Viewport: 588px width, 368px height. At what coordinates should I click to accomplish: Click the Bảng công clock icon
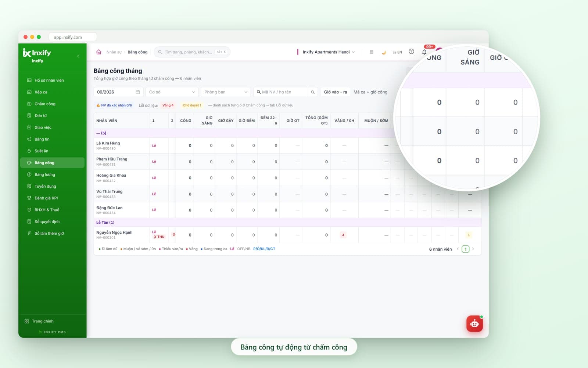pyautogui.click(x=29, y=163)
